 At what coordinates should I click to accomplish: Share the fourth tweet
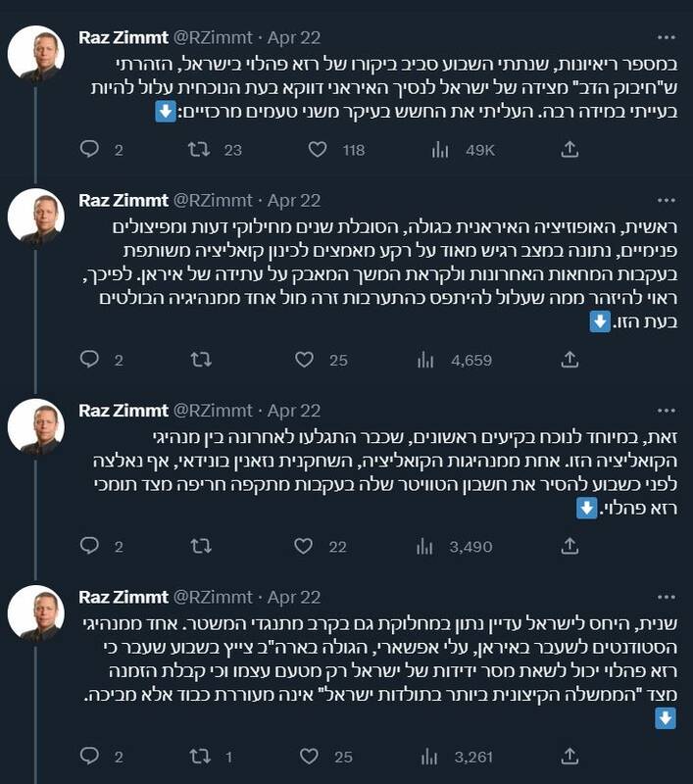point(569,758)
